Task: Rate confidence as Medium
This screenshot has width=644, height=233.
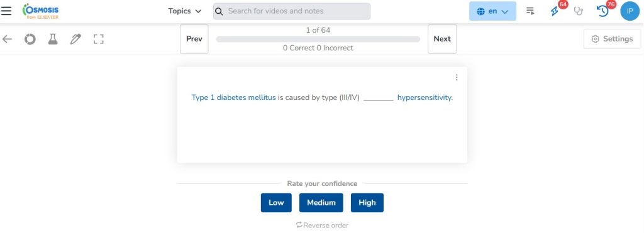Action: coord(321,203)
